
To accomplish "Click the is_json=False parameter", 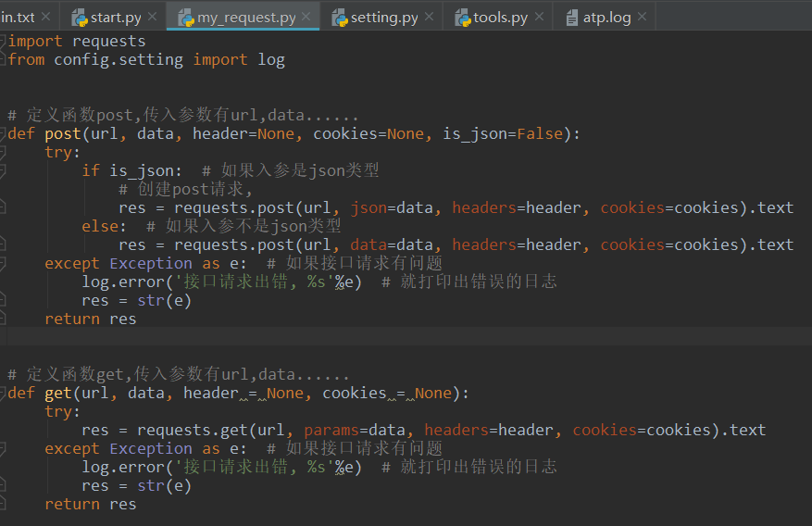I will [503, 133].
